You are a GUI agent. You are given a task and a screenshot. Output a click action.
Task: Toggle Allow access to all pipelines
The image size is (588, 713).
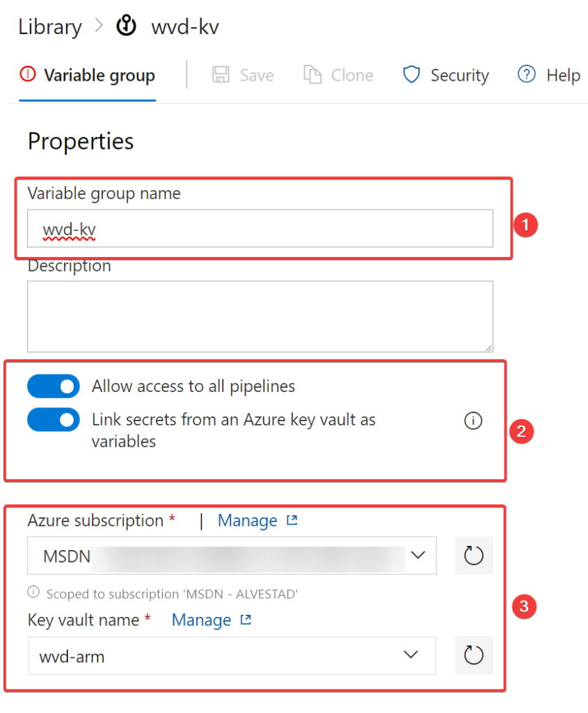point(54,386)
